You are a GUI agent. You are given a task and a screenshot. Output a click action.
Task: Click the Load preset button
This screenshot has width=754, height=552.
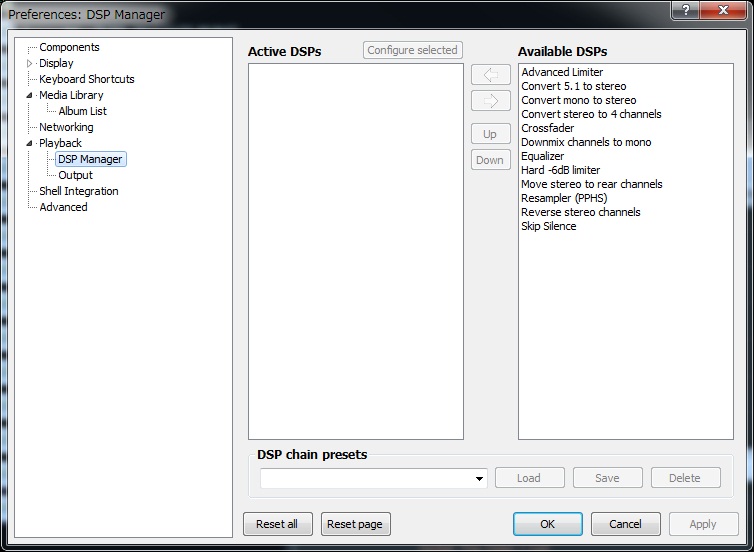tap(529, 478)
